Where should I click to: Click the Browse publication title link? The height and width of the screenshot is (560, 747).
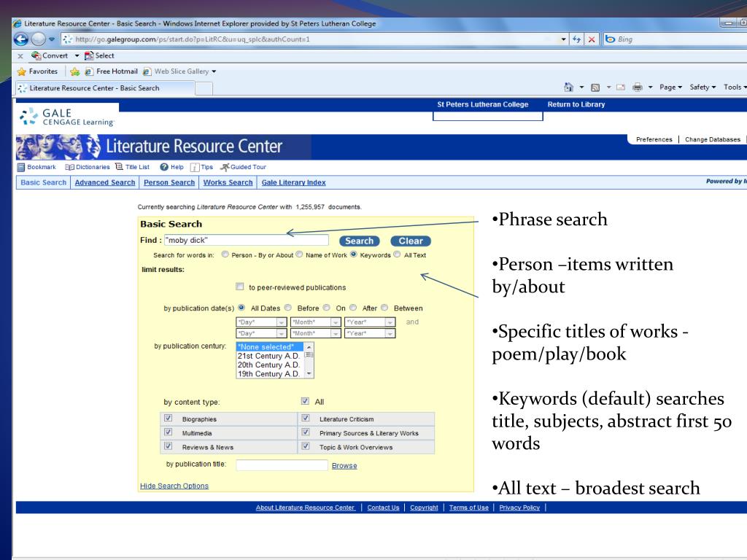click(x=344, y=466)
